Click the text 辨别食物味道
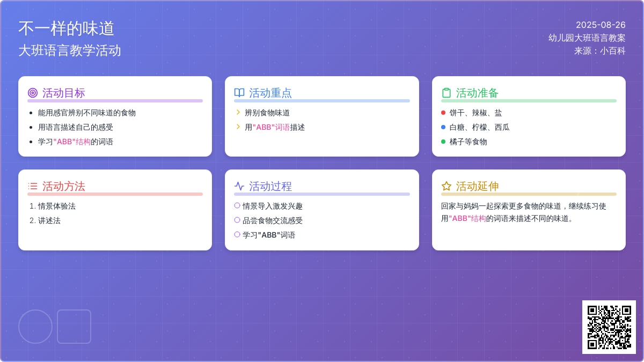 [267, 113]
